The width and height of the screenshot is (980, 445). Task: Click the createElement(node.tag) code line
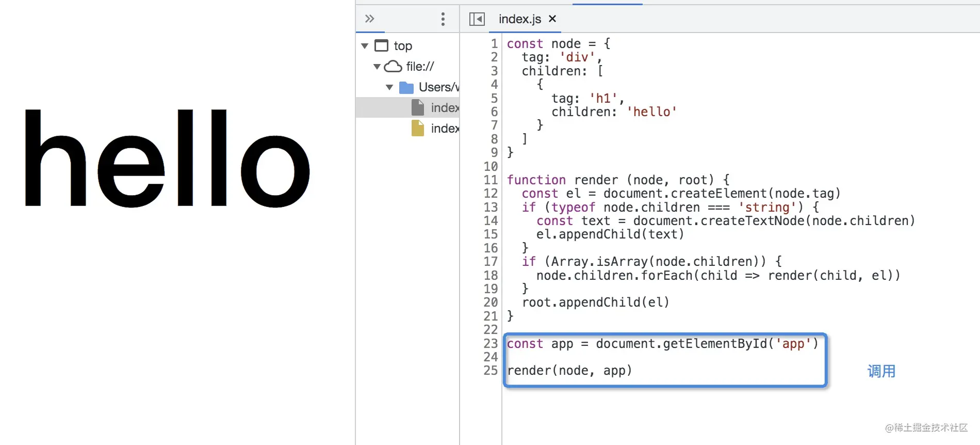click(x=681, y=194)
